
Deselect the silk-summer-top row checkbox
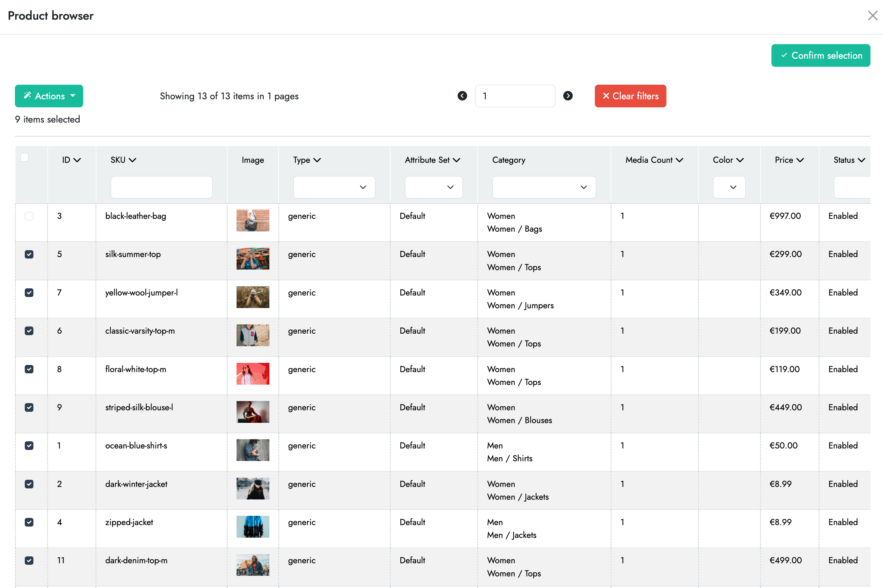click(x=29, y=254)
